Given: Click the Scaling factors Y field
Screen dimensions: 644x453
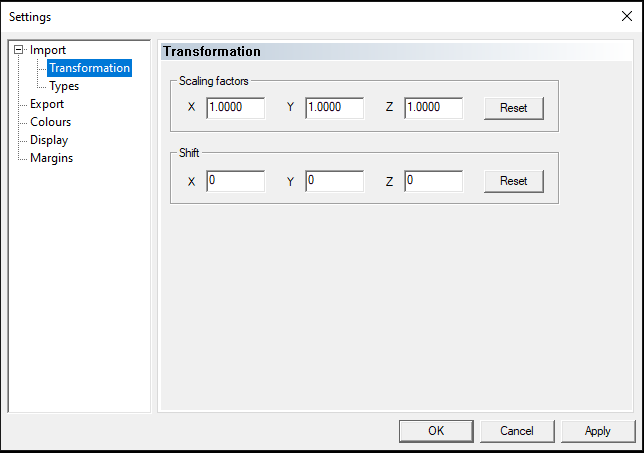Looking at the screenshot, I should tap(334, 107).
